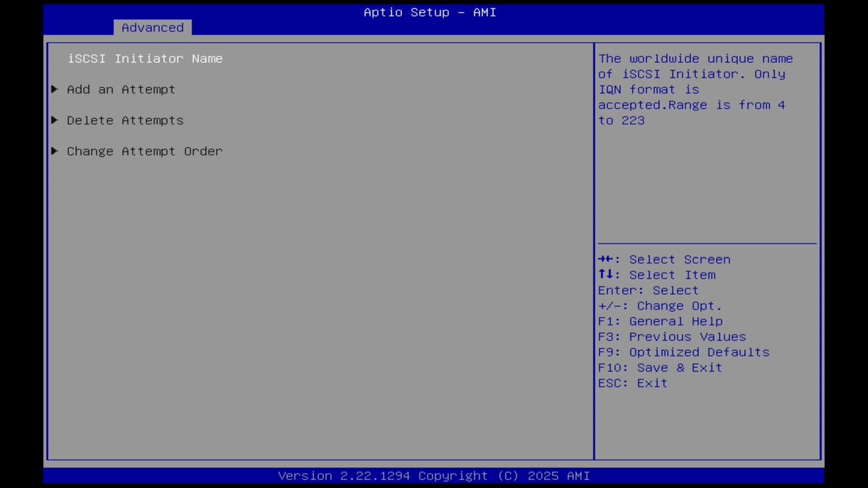Open the Delete Attempts submenu
This screenshot has height=488, width=868.
tap(125, 120)
